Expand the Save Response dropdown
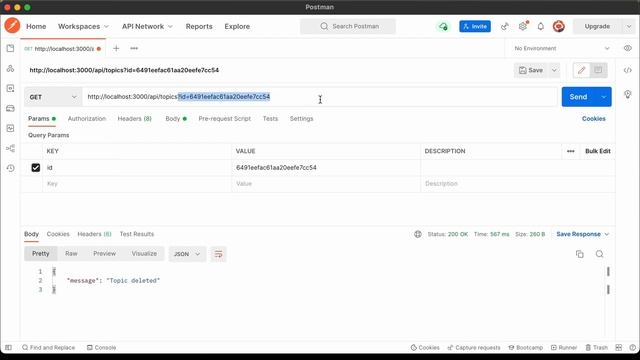640x360 pixels. (582, 234)
